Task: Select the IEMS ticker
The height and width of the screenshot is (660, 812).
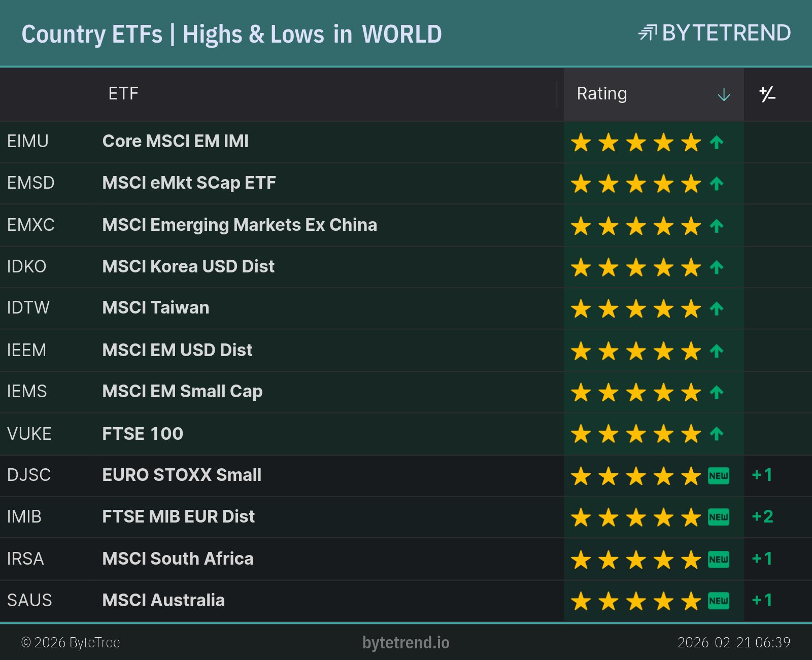Action: 27,391
